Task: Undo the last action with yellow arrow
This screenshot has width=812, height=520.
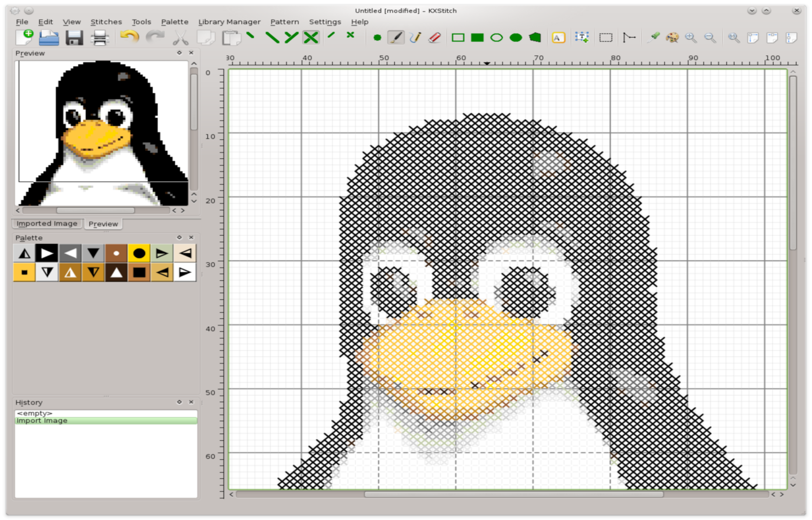Action: [x=130, y=37]
